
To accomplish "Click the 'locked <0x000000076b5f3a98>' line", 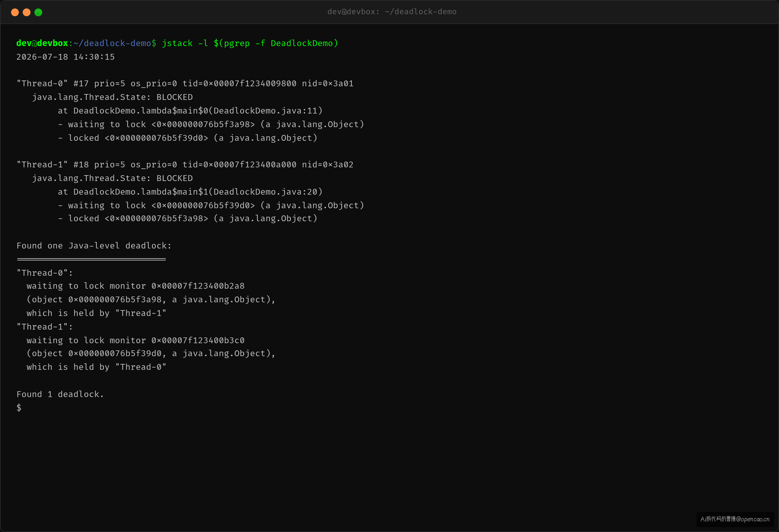I will coord(187,218).
